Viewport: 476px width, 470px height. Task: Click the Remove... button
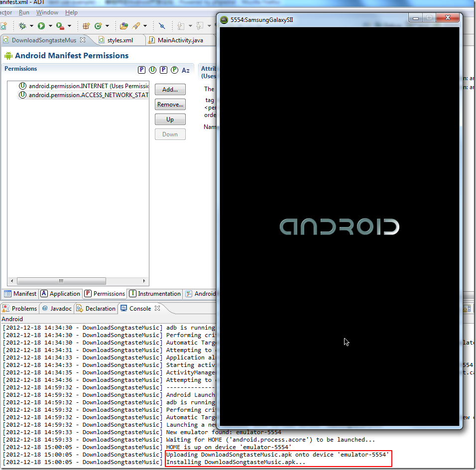170,105
